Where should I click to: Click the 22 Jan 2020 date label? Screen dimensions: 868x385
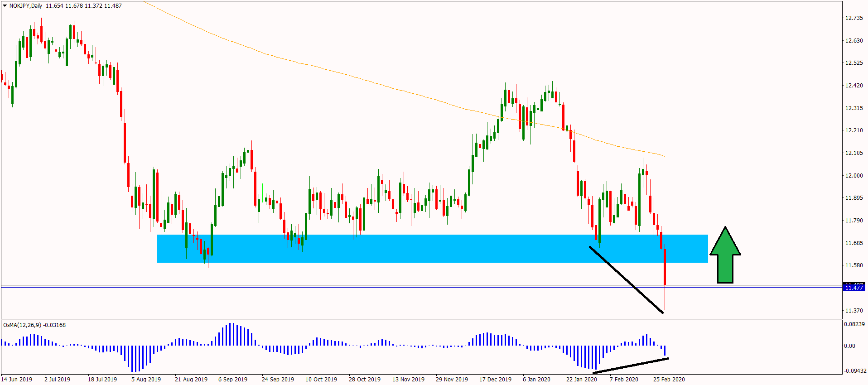[582, 380]
